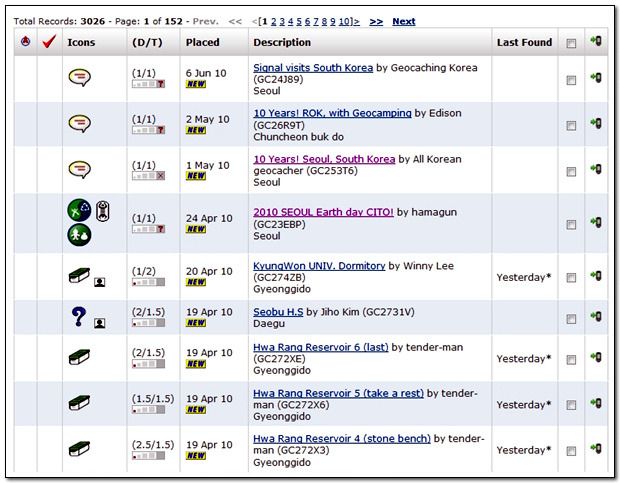Check the box for Hwa Rang Reservoir 5
Image resolution: width=620 pixels, height=483 pixels.
(571, 405)
